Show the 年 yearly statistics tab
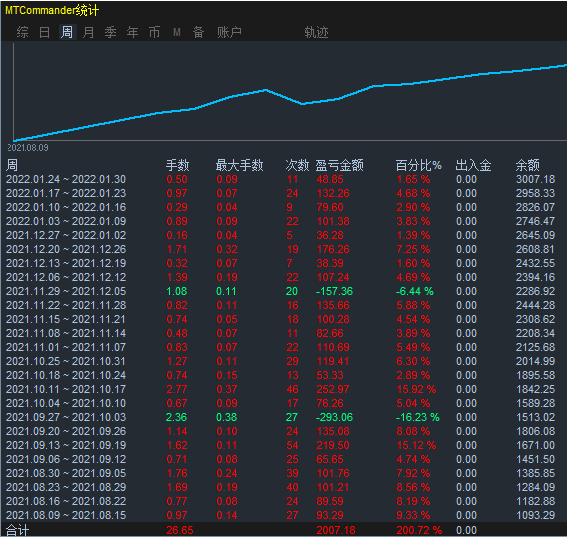Viewport: 567px width, 537px height. 133,32
